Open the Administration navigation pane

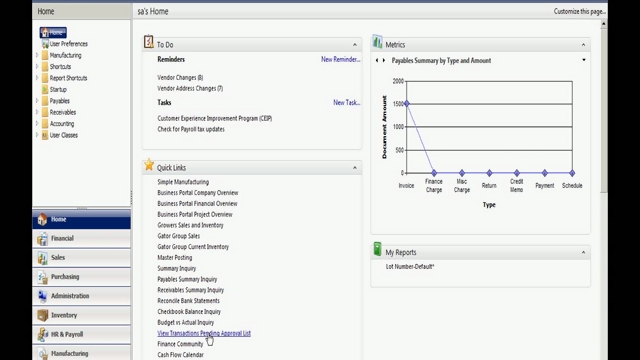coord(82,296)
